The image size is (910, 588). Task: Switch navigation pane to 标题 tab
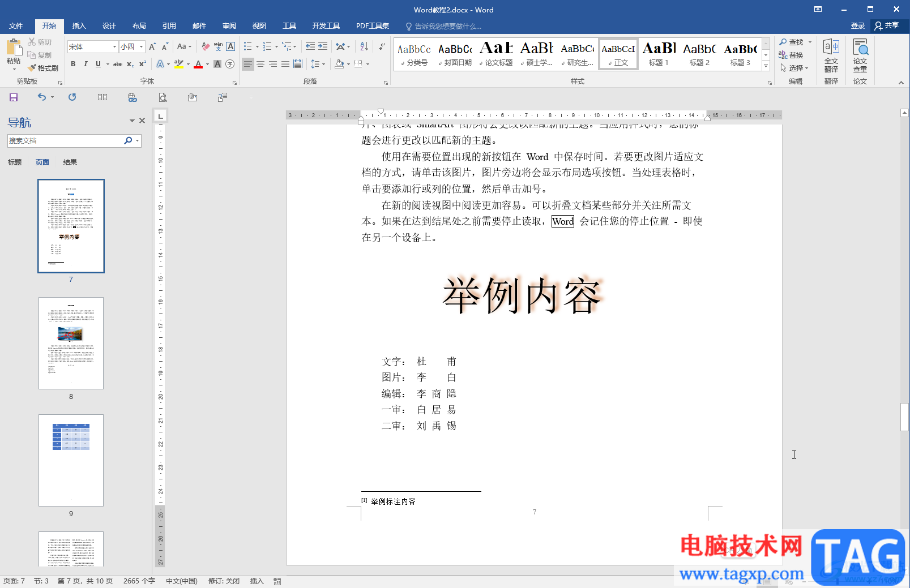[15, 162]
